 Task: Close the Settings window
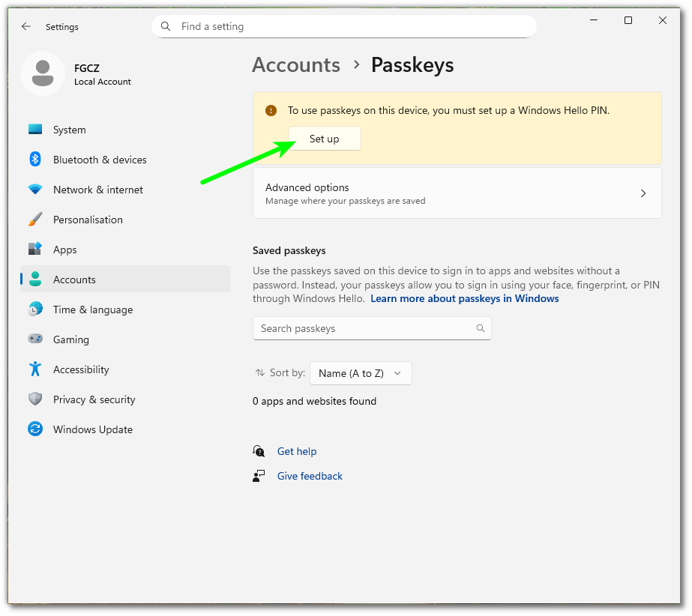coord(663,20)
